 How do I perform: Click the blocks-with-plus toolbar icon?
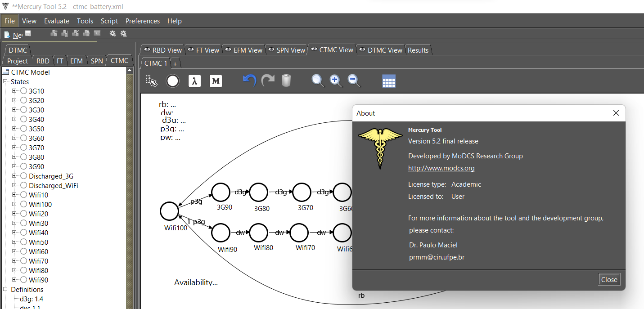tap(54, 33)
